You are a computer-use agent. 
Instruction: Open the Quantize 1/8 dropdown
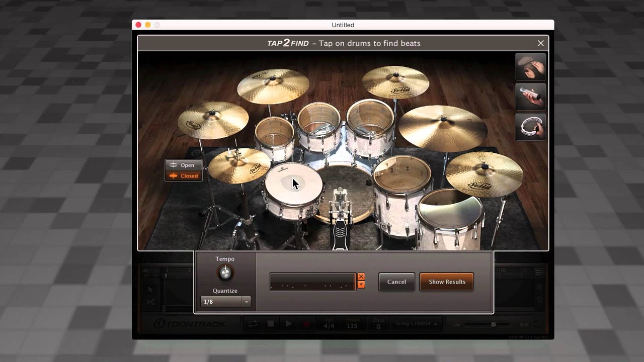pyautogui.click(x=225, y=302)
